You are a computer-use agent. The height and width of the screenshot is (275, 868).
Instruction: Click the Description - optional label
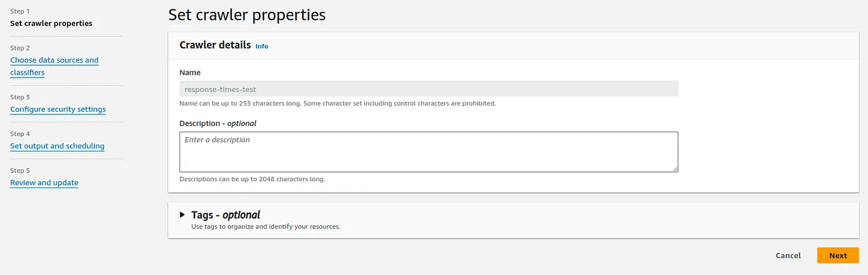point(218,123)
